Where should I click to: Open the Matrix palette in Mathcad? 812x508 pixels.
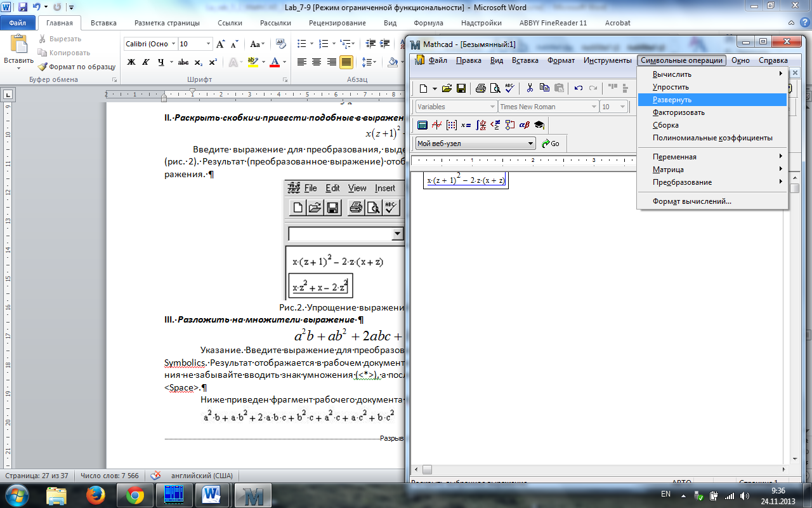(x=451, y=124)
